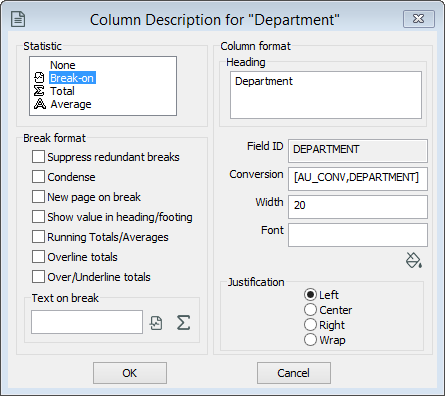The height and width of the screenshot is (396, 445).
Task: Enable Suppress redundant breaks checkbox
Action: click(38, 157)
